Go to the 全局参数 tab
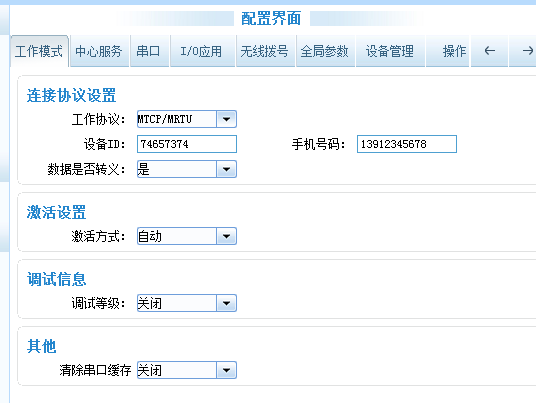The height and width of the screenshot is (403, 536). pos(325,51)
